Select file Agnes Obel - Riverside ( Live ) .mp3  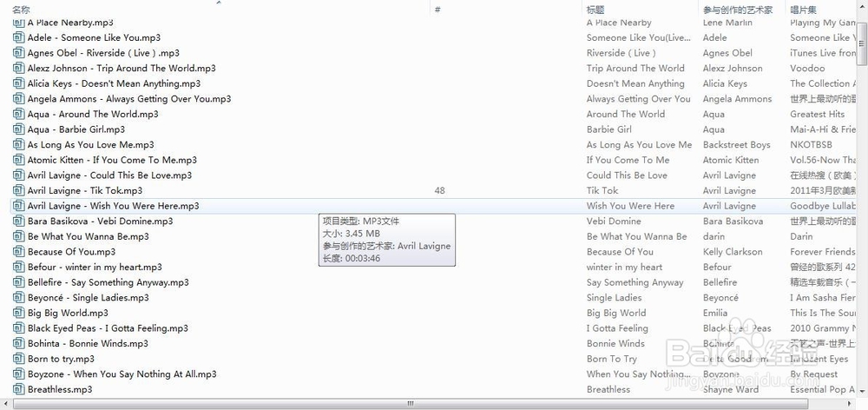pos(103,53)
